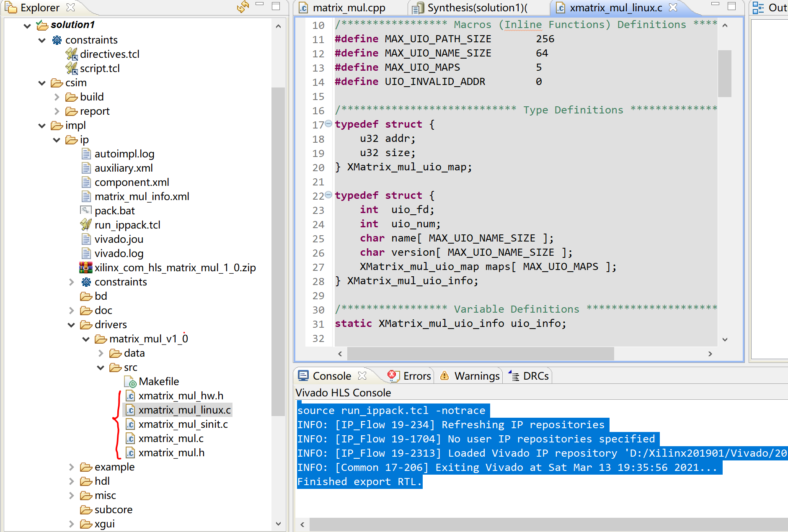The width and height of the screenshot is (788, 532).
Task: Open the Warnings tab
Action: coord(470,376)
